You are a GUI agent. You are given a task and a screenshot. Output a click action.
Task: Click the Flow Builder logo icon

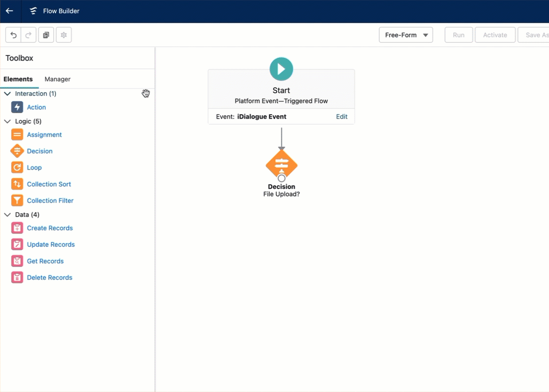pos(33,11)
